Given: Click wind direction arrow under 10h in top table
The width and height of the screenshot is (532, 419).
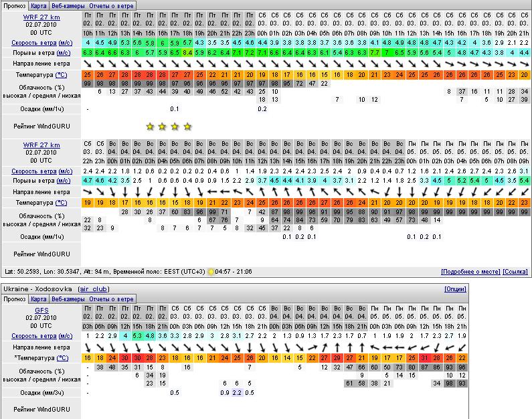Looking at the screenshot, I should (88, 64).
